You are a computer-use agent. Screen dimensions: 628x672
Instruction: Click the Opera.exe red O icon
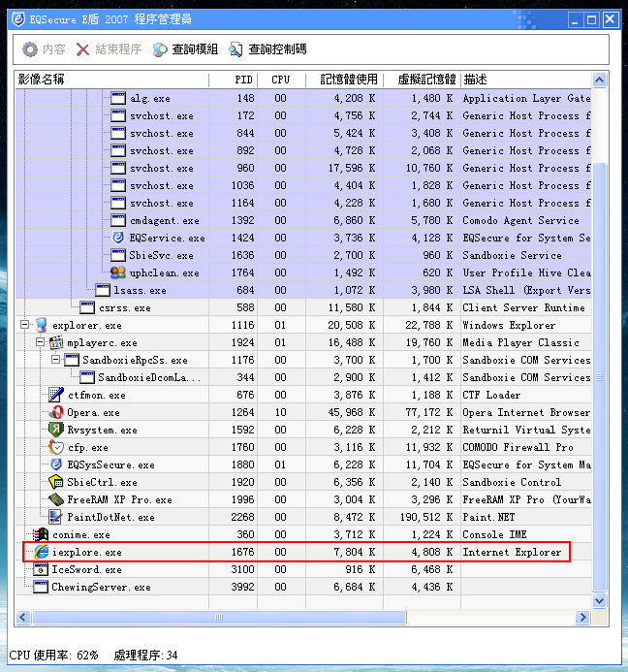pyautogui.click(x=56, y=412)
